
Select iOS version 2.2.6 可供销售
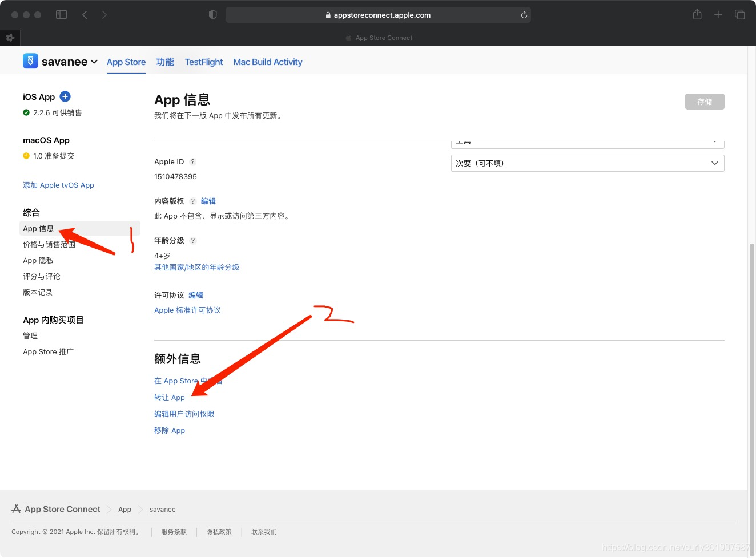pyautogui.click(x=53, y=112)
